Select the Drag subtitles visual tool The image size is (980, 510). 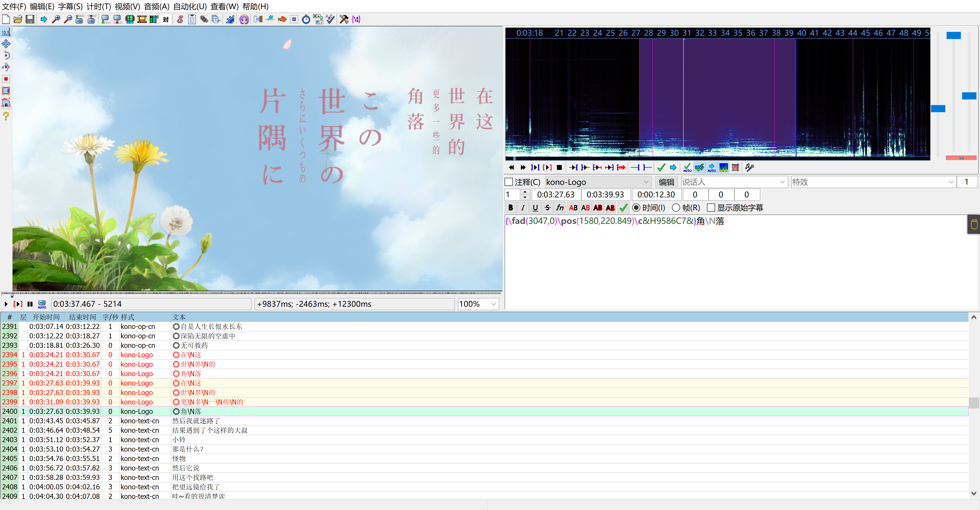(6, 44)
